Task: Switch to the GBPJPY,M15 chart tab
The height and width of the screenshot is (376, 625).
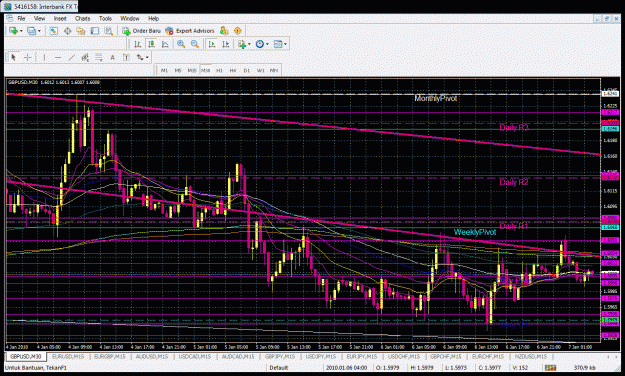Action: [x=280, y=356]
